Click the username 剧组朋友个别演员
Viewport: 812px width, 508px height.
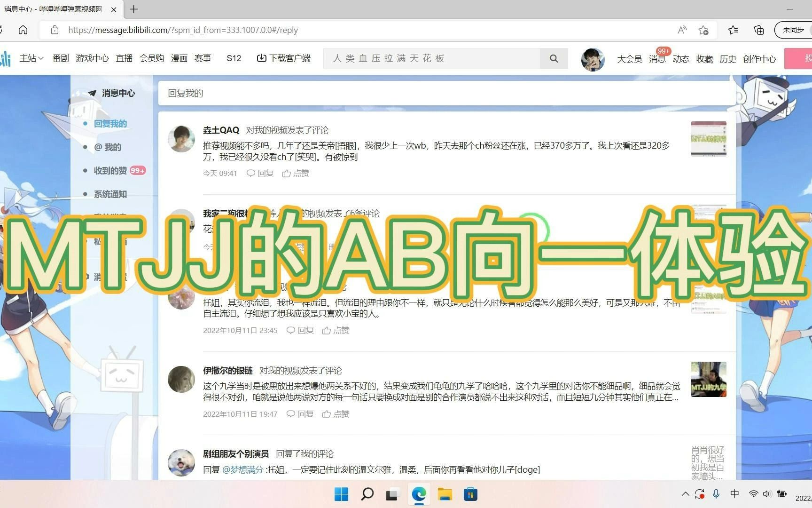[236, 454]
